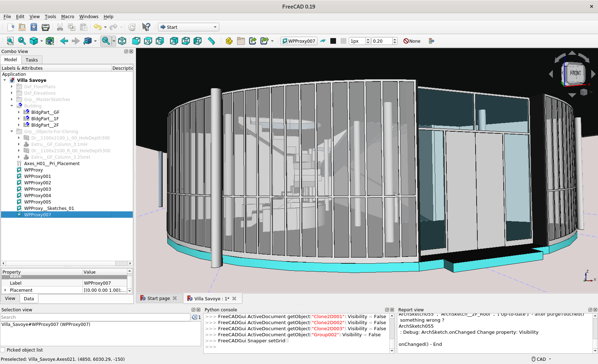
Task: Set front view cube icon
Action: tap(136, 41)
